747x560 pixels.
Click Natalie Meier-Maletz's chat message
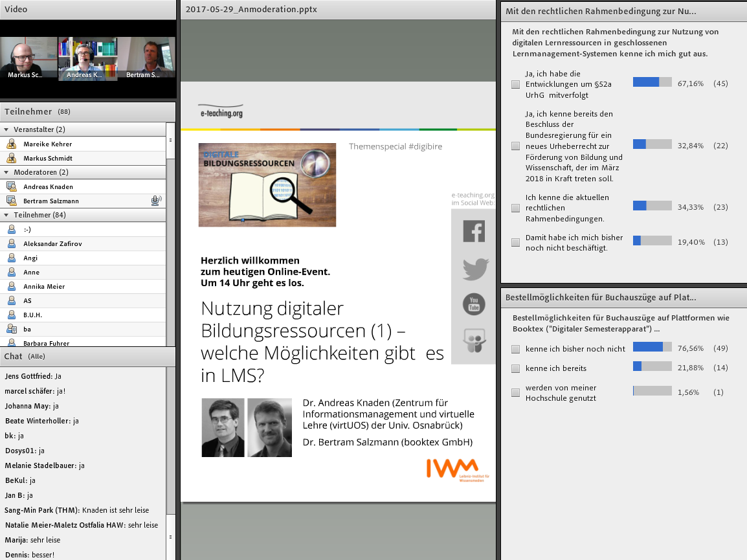[x=82, y=525]
